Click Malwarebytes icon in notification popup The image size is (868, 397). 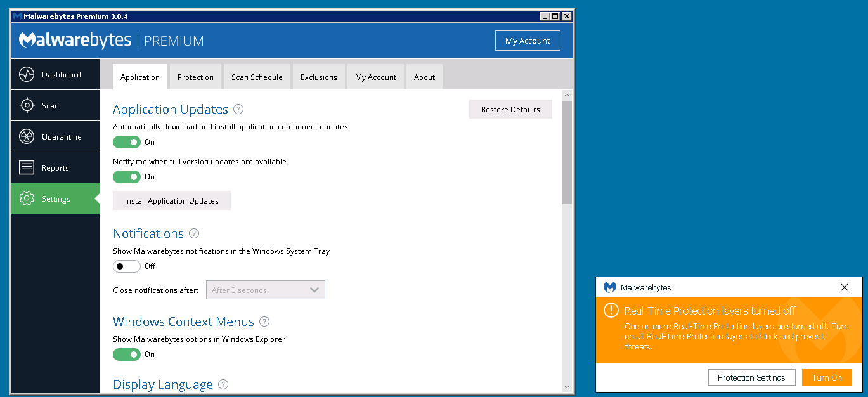click(610, 287)
